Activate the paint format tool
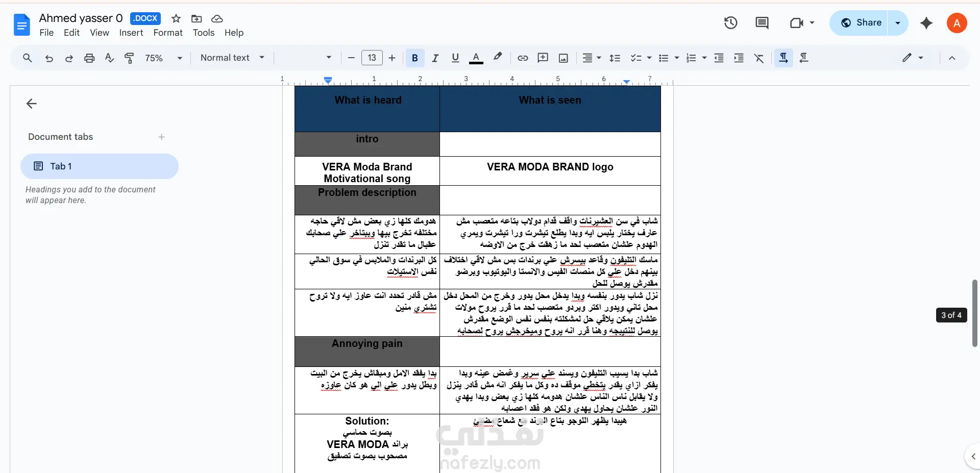The image size is (980, 473). (129, 58)
